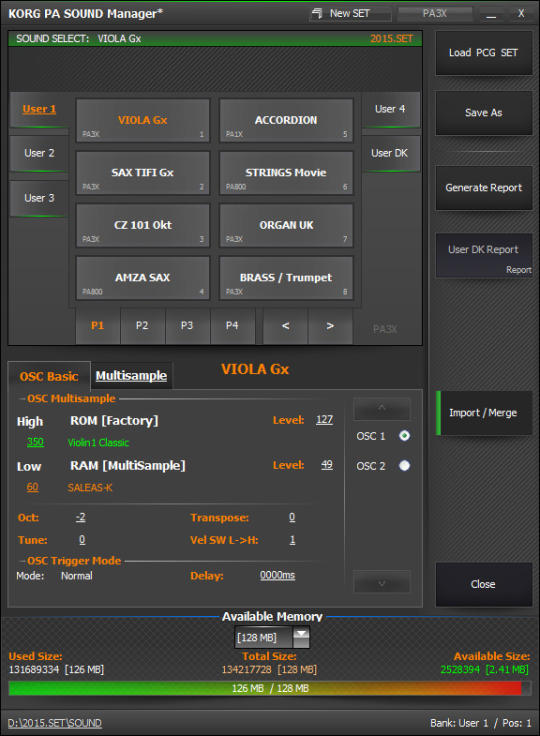The width and height of the screenshot is (540, 736).
Task: Click the Total Size value 134217728
Action: click(x=270, y=670)
